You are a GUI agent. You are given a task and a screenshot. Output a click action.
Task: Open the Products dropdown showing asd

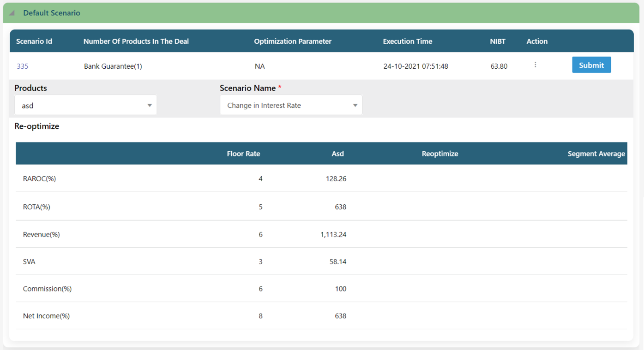pos(86,105)
